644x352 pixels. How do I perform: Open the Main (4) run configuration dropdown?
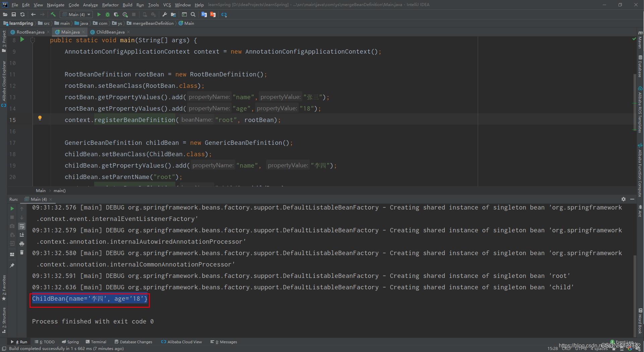[x=76, y=14]
